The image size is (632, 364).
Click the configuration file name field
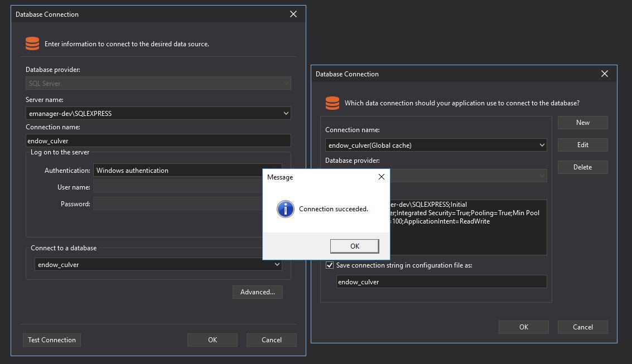[x=441, y=282]
